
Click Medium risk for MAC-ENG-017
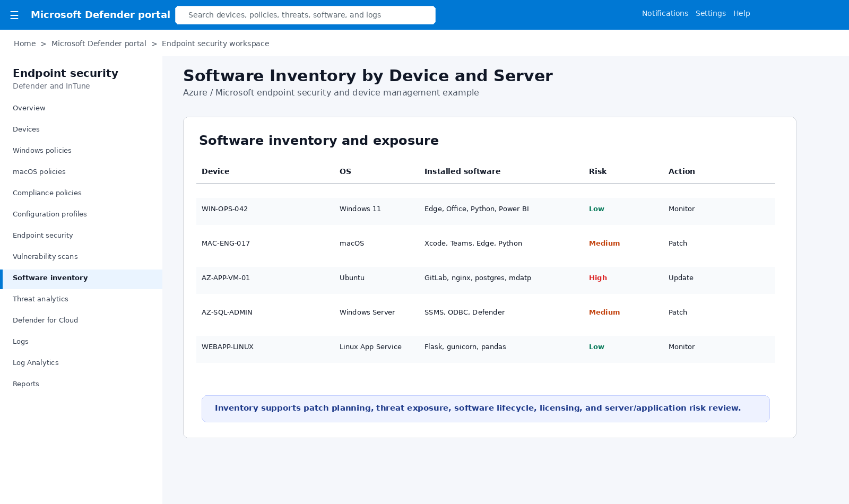click(604, 244)
